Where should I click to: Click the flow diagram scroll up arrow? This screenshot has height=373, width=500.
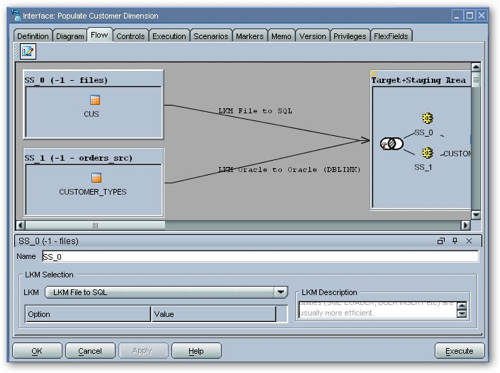coord(476,67)
